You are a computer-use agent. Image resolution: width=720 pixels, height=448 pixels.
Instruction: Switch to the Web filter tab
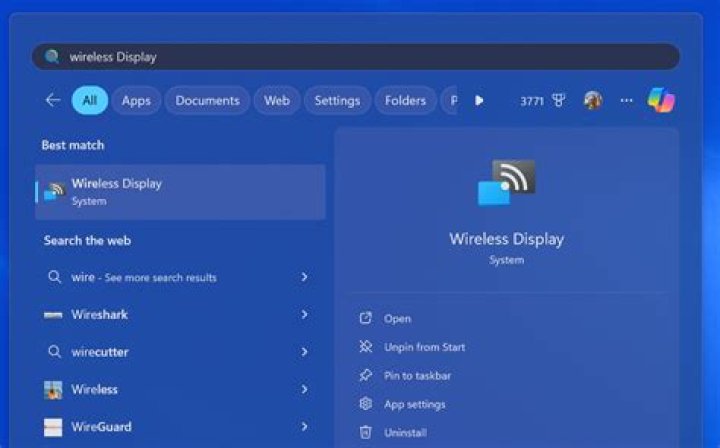pyautogui.click(x=277, y=100)
